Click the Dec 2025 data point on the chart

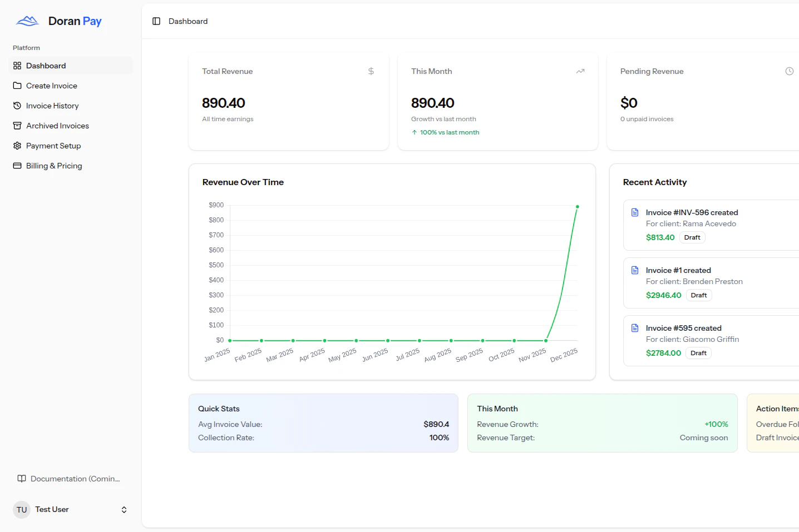click(577, 206)
